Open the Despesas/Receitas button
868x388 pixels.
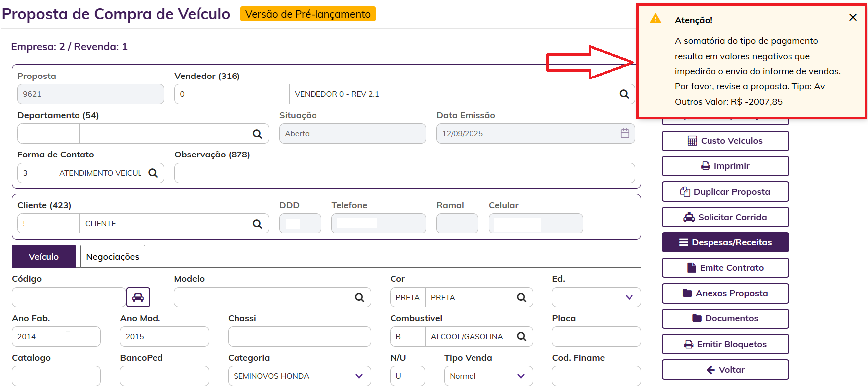coord(725,242)
